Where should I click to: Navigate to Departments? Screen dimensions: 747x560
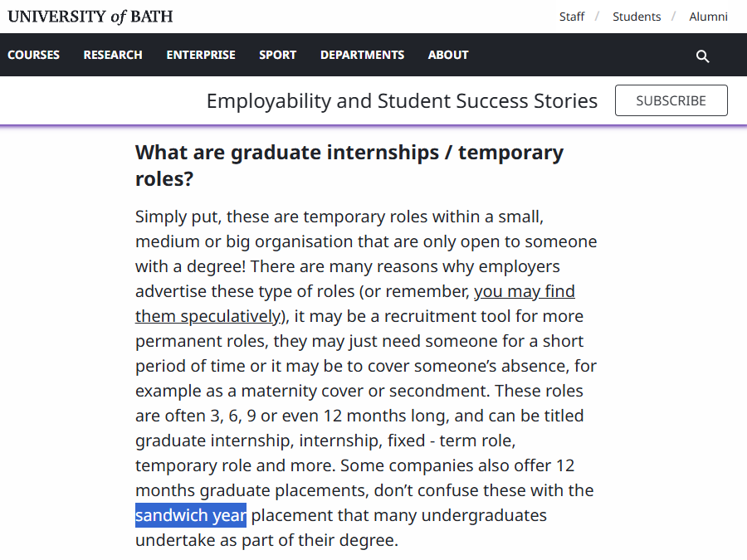(362, 55)
